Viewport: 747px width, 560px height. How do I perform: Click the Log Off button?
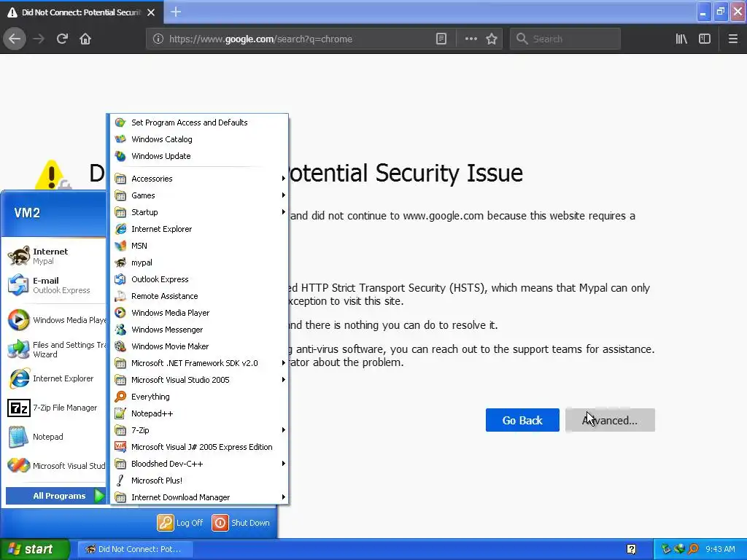(x=181, y=523)
